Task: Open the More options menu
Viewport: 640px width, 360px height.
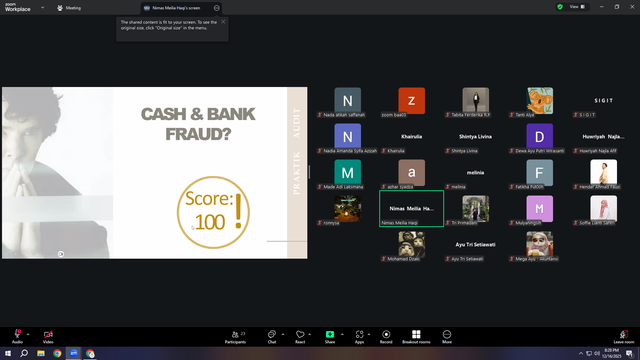Action: click(x=447, y=337)
